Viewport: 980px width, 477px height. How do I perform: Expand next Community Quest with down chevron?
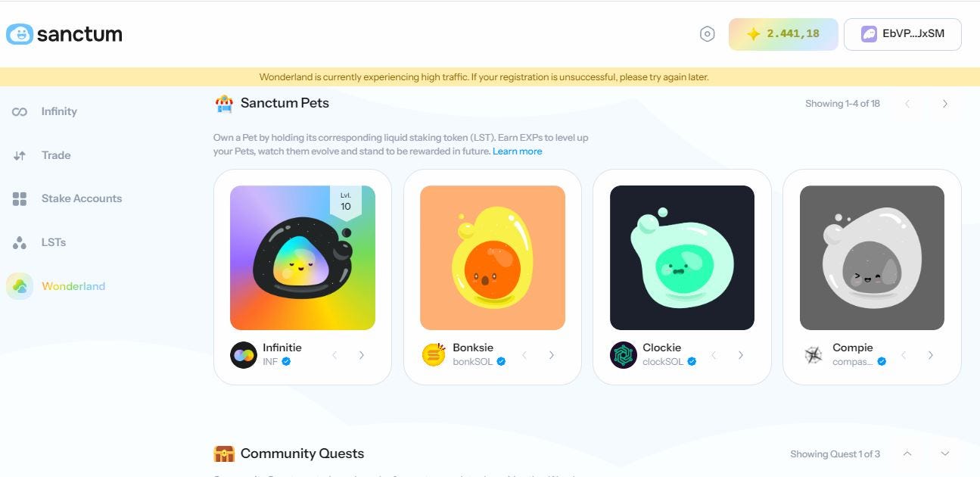click(x=944, y=454)
